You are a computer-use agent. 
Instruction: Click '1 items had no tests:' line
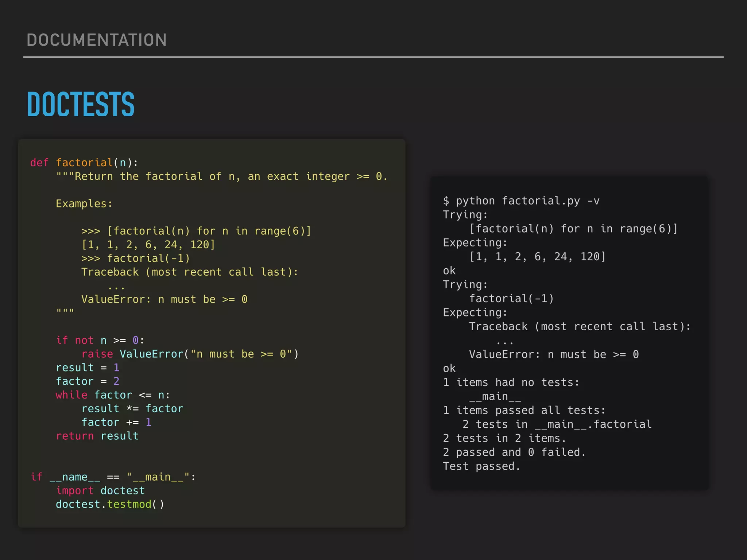[511, 382]
